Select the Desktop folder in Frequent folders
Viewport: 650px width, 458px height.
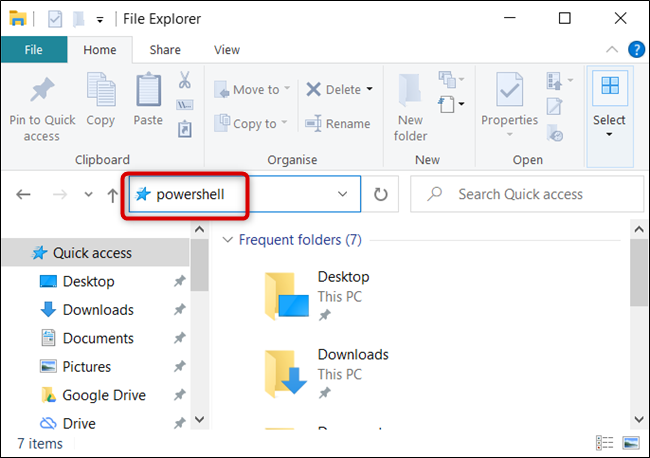pyautogui.click(x=317, y=296)
